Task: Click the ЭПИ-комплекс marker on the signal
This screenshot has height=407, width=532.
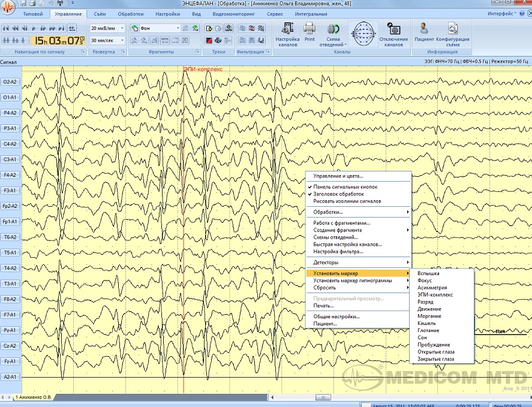Action: [203, 69]
